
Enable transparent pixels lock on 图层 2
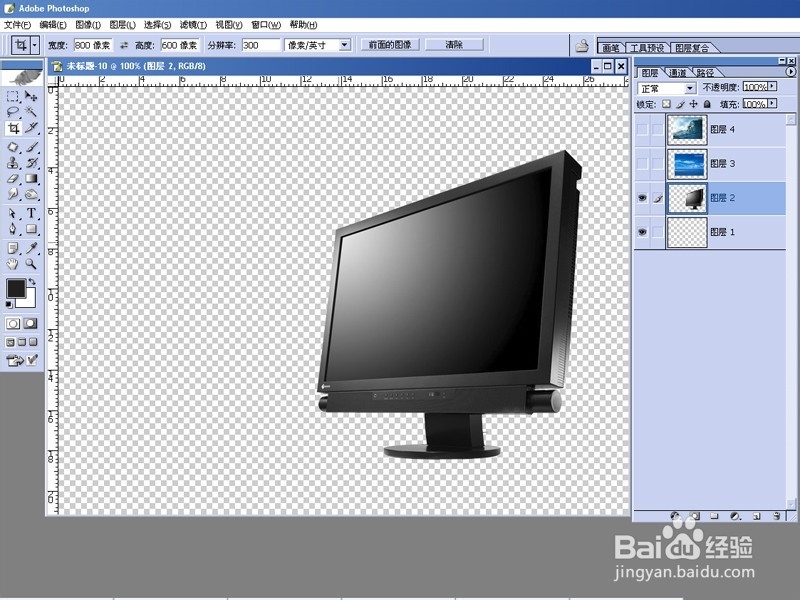click(664, 103)
